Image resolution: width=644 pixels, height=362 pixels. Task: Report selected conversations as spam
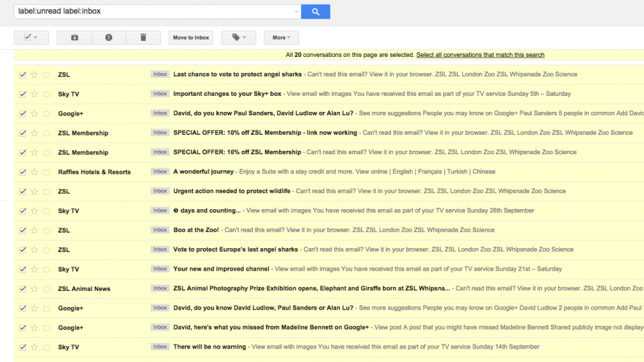tap(109, 38)
